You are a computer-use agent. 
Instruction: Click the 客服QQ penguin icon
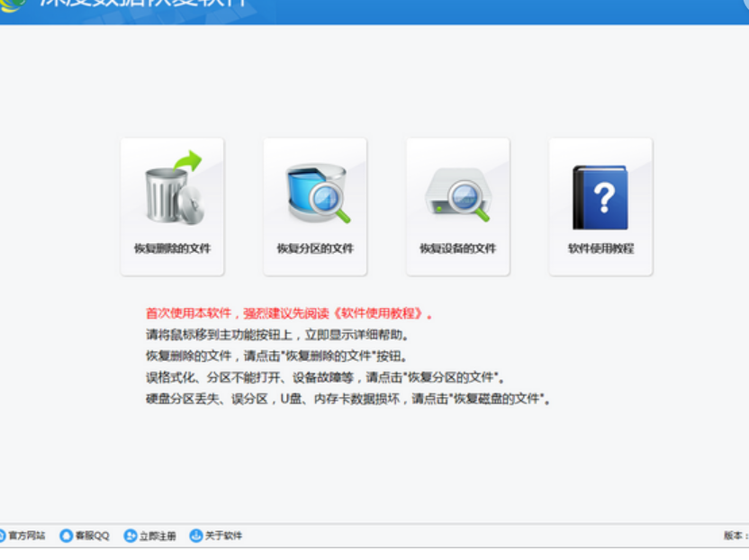66,536
